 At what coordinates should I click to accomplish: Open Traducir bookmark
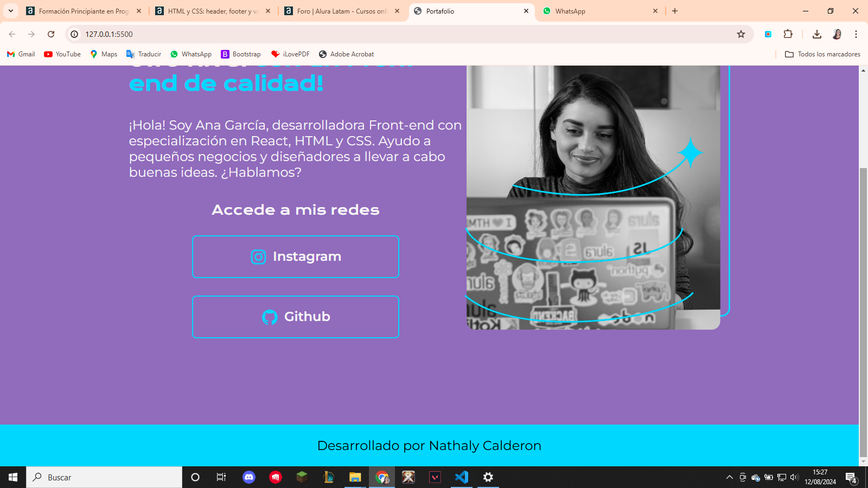pos(144,54)
